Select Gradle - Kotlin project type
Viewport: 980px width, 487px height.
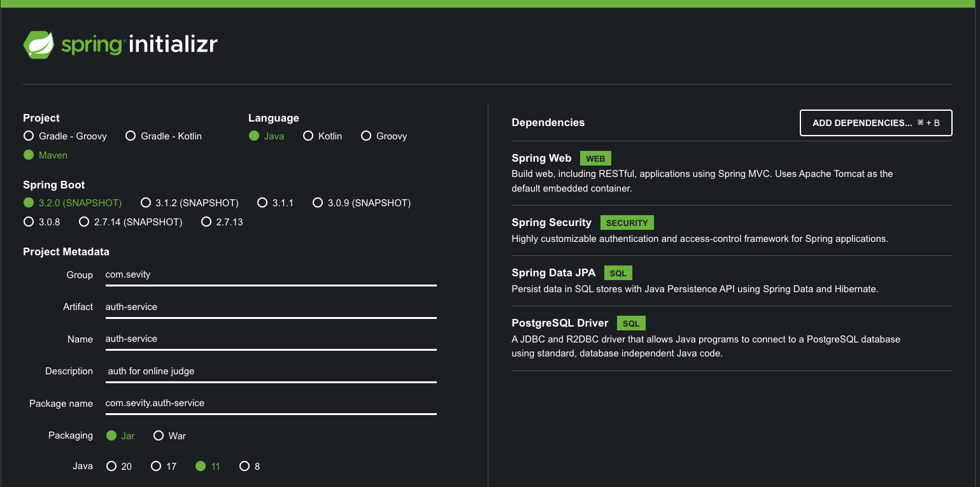(x=164, y=136)
